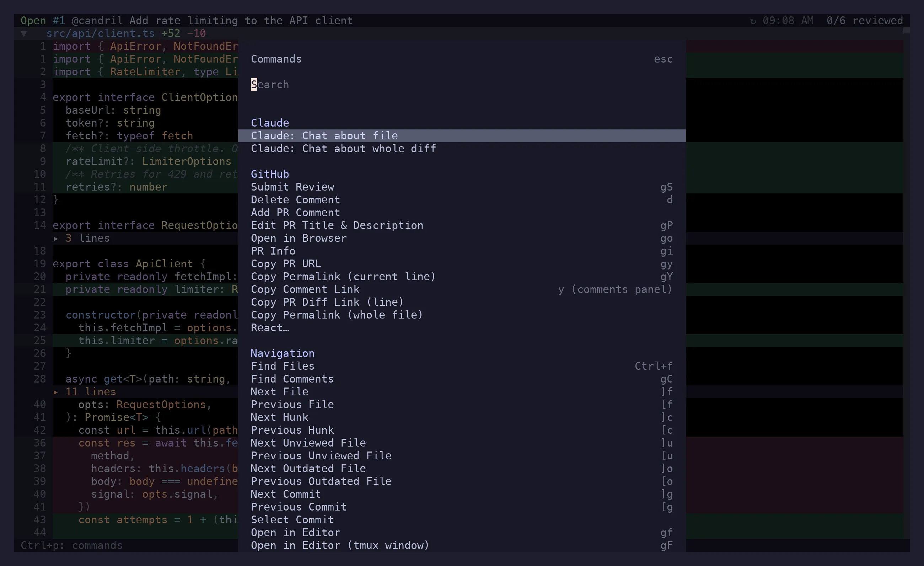
Task: Click the '+52' additions count
Action: pyautogui.click(x=171, y=33)
